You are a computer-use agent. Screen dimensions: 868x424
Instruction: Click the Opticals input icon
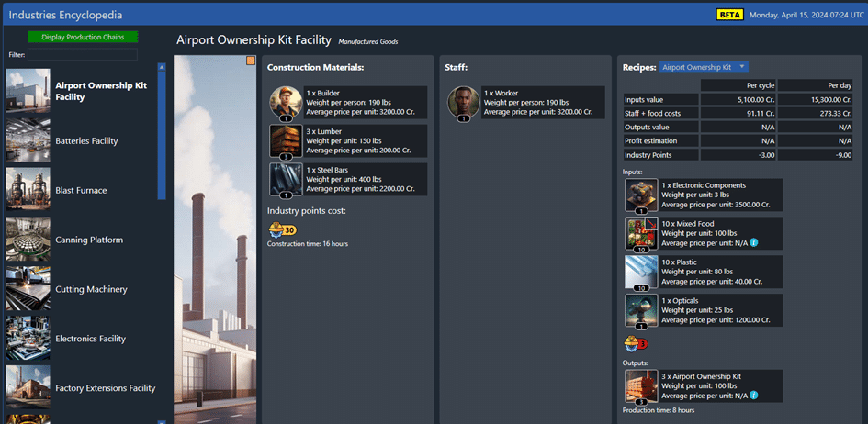pyautogui.click(x=641, y=310)
